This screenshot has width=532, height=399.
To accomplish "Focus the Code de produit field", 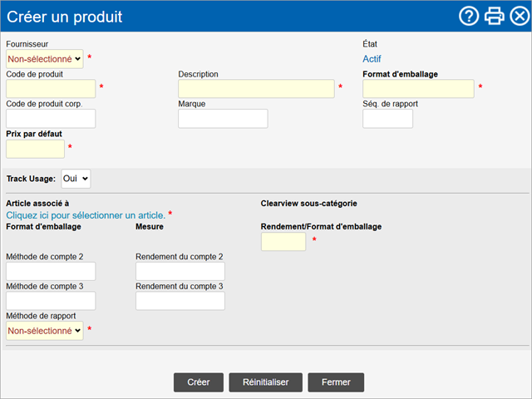I will 51,89.
